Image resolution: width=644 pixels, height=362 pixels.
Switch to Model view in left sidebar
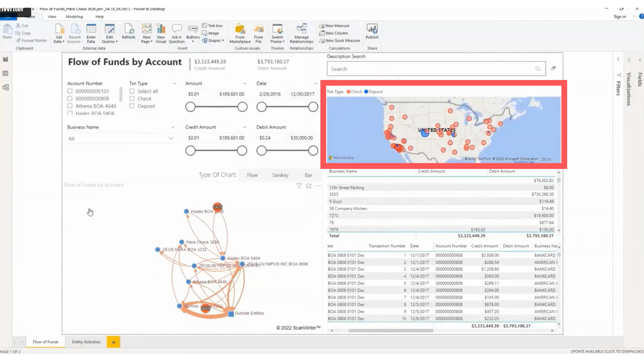(x=6, y=87)
